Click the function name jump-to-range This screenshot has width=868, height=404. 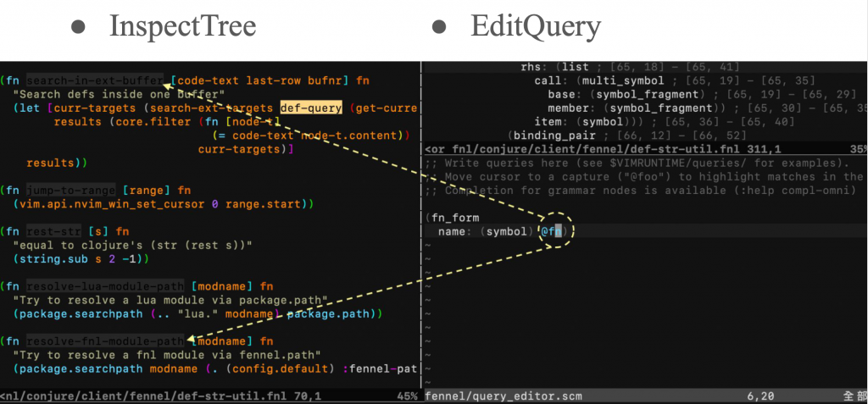(70, 191)
